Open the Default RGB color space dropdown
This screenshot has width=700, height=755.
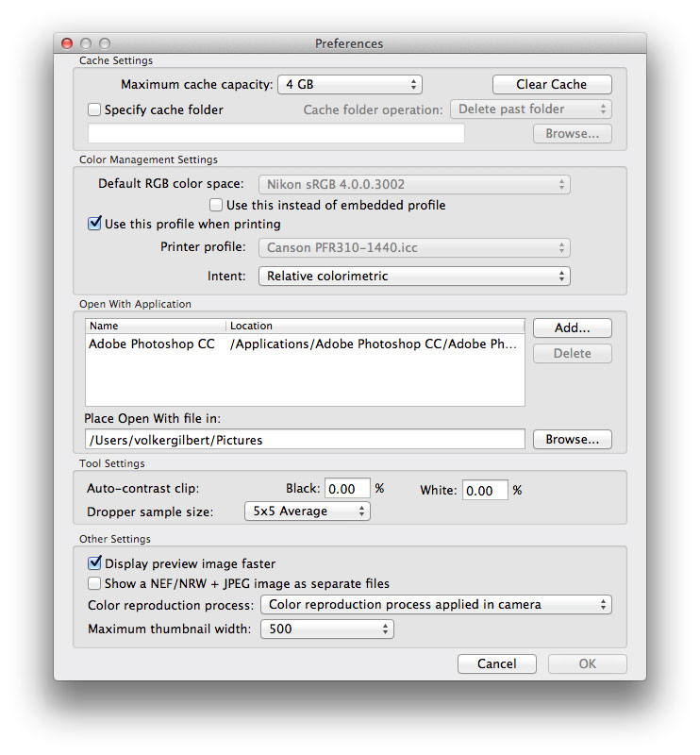pyautogui.click(x=414, y=184)
